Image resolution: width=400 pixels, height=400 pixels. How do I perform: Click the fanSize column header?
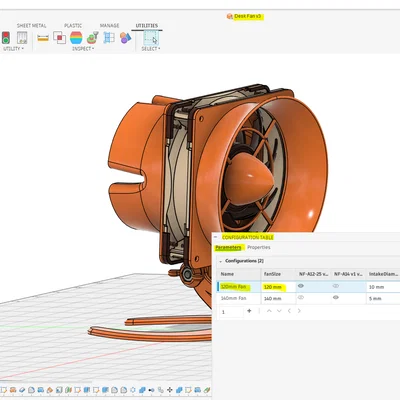coord(278,274)
